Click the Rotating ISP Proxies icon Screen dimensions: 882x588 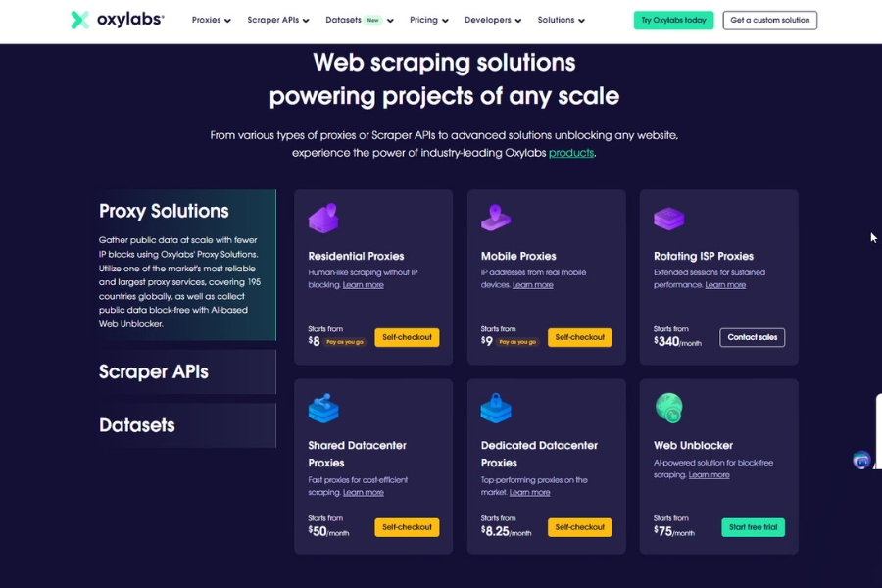668,219
